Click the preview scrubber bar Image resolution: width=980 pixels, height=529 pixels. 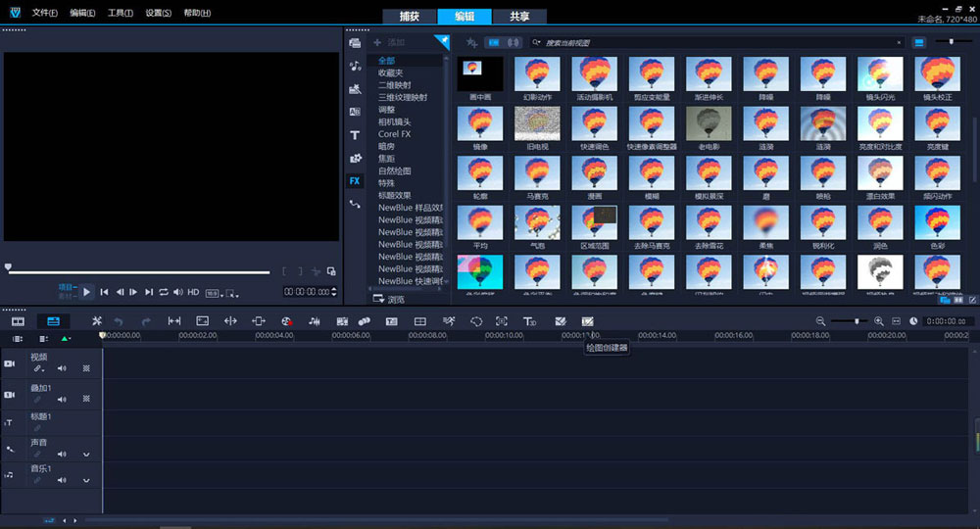coord(139,272)
